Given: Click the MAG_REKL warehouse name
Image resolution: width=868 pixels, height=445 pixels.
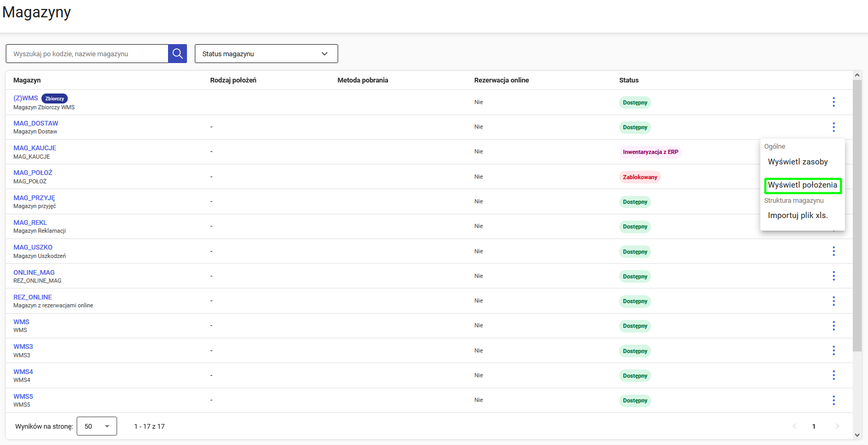Looking at the screenshot, I should pyautogui.click(x=30, y=222).
